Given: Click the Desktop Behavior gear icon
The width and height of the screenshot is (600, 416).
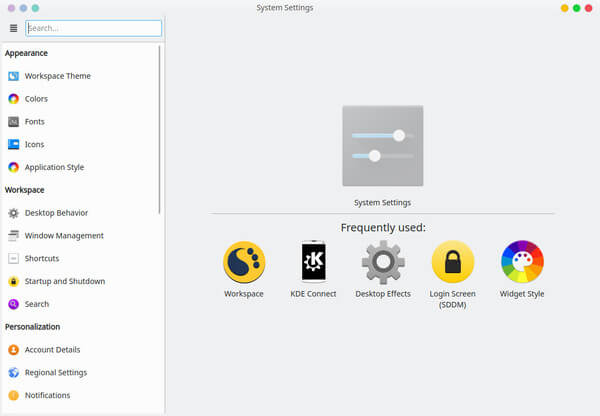Looking at the screenshot, I should (13, 213).
